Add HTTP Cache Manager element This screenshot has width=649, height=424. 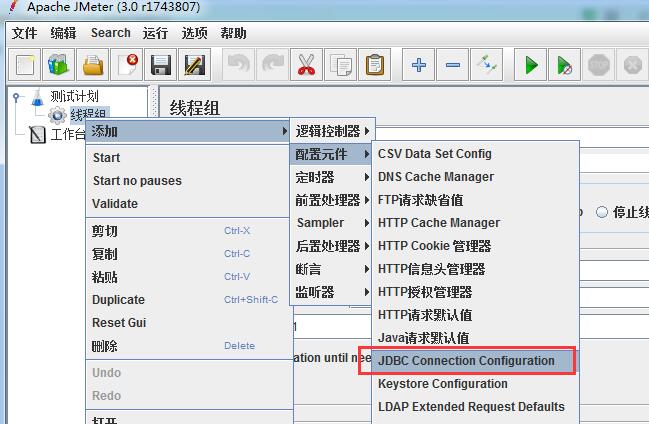[475, 223]
